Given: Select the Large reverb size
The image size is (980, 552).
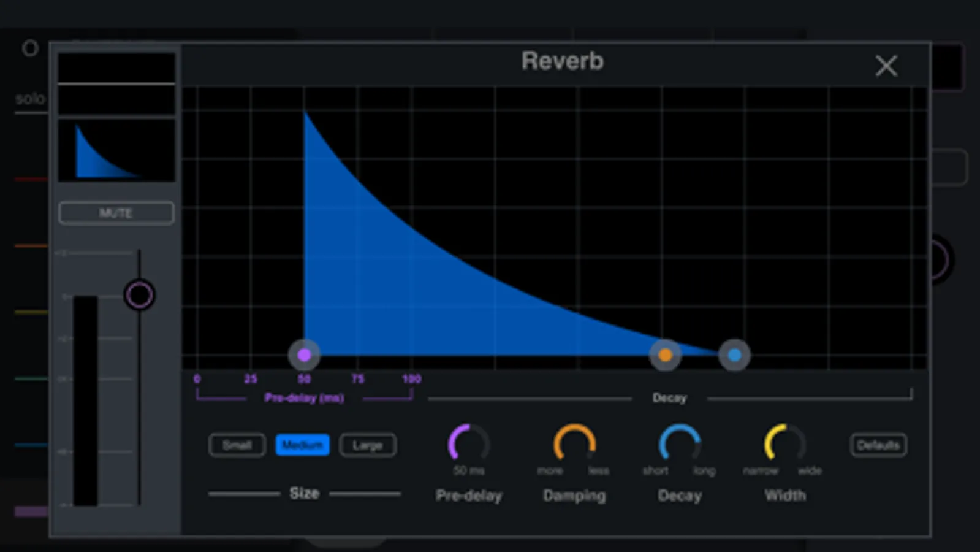Looking at the screenshot, I should [367, 445].
